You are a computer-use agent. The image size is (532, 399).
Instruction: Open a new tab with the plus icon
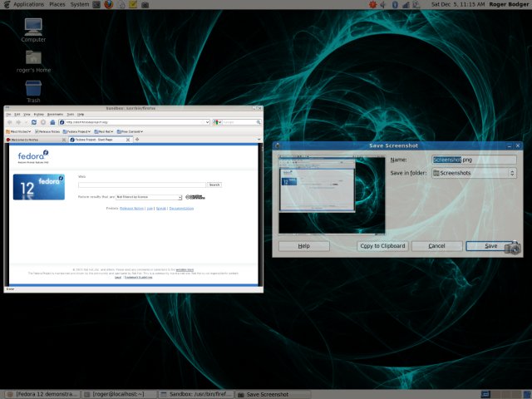135,140
